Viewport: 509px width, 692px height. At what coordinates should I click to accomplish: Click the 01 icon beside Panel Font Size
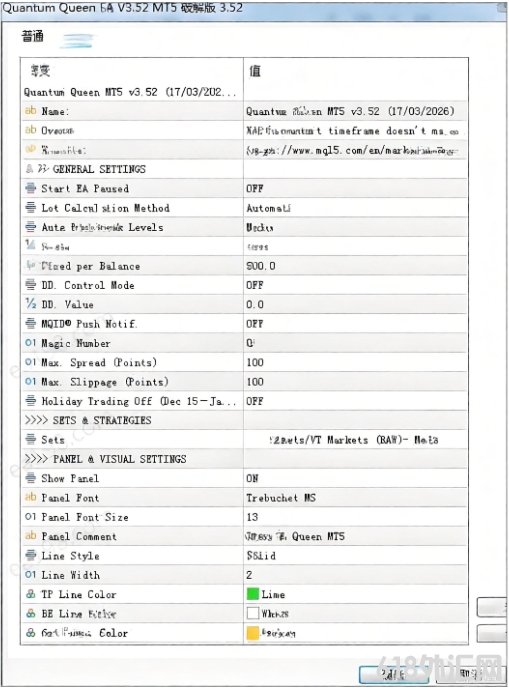[x=30, y=517]
